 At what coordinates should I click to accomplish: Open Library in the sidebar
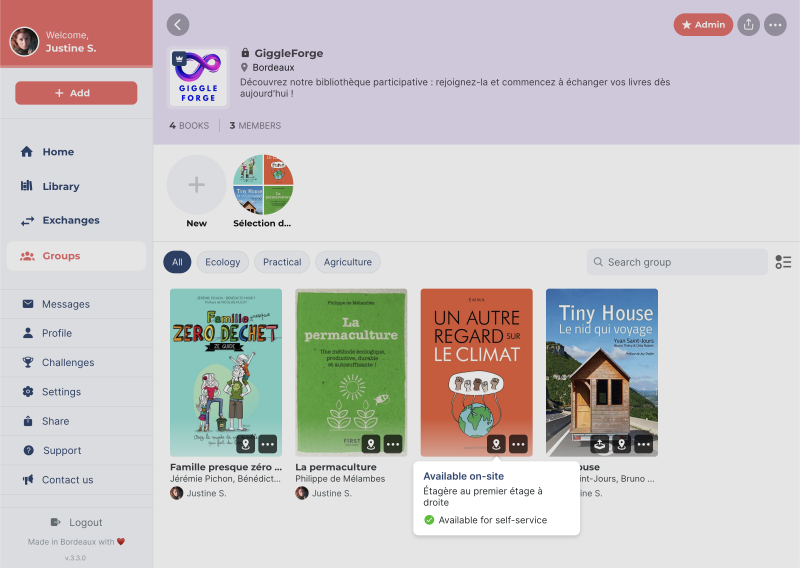pyautogui.click(x=60, y=186)
